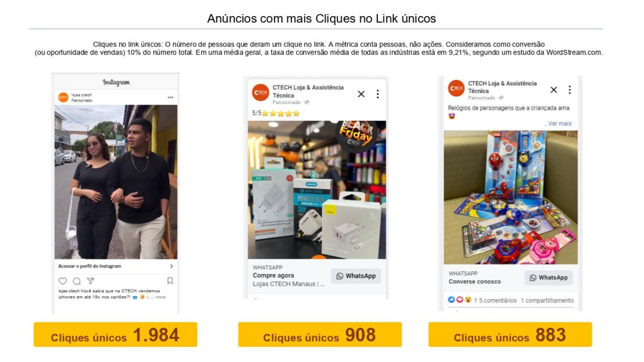Open vertical dots menu on middle CTECH ad
The image size is (644, 362).
[377, 94]
